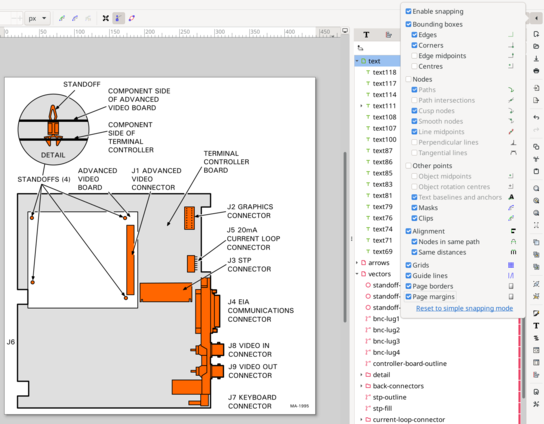Image resolution: width=544 pixels, height=424 pixels.
Task: Uncheck the Alignment checkbox
Action: (408, 231)
